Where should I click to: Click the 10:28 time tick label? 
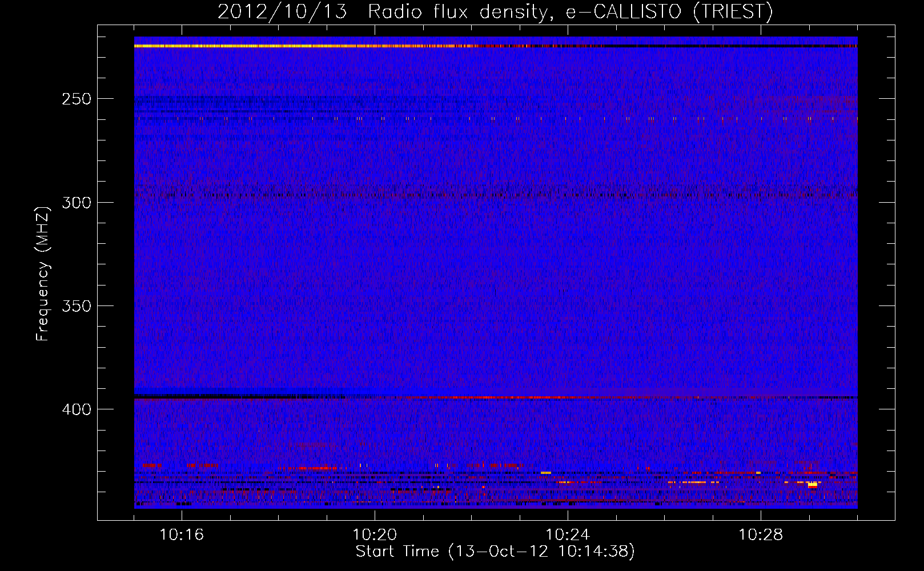pos(761,535)
